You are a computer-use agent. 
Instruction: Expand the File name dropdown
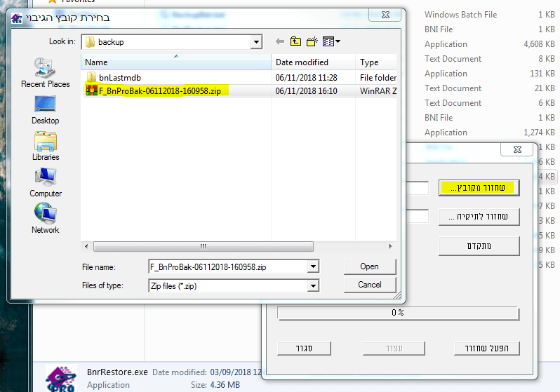pos(313,266)
